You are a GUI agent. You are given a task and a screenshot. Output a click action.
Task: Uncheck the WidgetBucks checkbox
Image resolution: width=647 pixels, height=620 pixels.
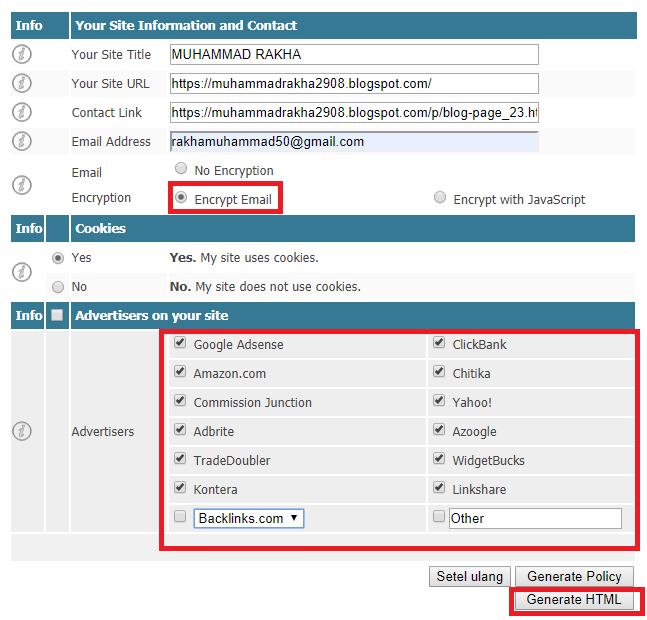pos(439,458)
